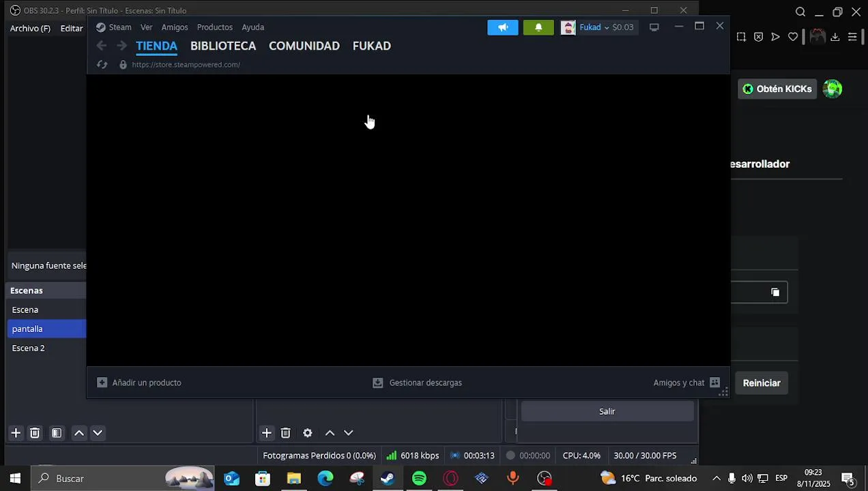Go forward in the Steam browser
This screenshot has height=491, width=868.
pyautogui.click(x=121, y=46)
